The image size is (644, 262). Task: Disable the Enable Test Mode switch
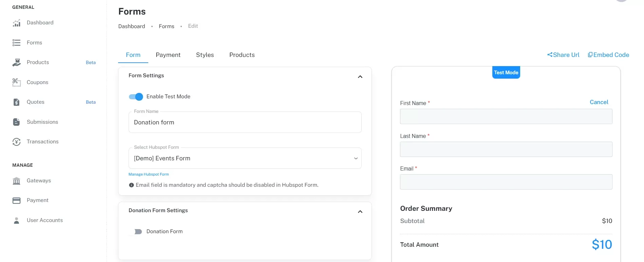pos(136,97)
